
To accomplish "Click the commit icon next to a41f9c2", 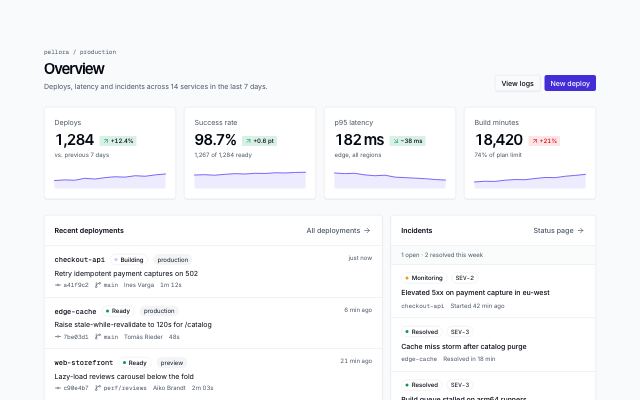I will [x=58, y=285].
